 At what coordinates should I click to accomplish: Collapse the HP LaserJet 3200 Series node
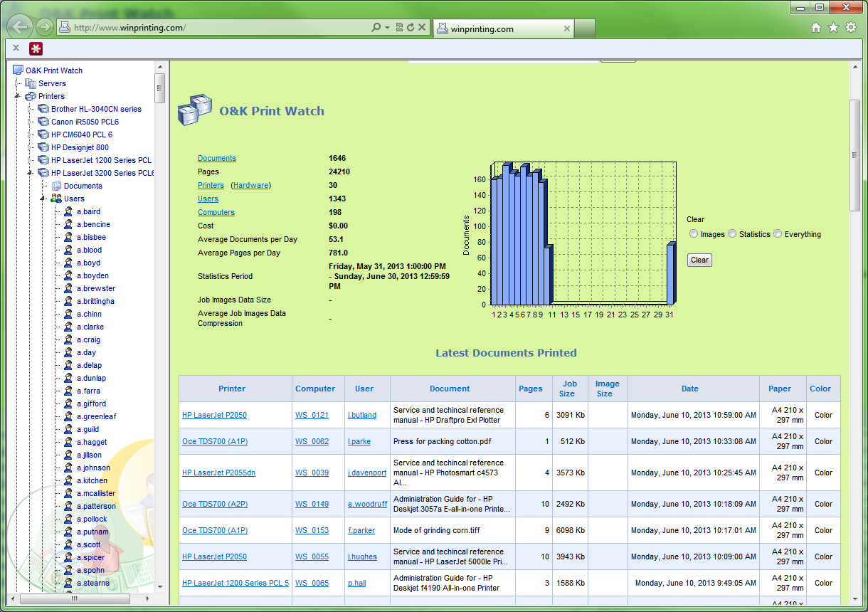pyautogui.click(x=29, y=172)
